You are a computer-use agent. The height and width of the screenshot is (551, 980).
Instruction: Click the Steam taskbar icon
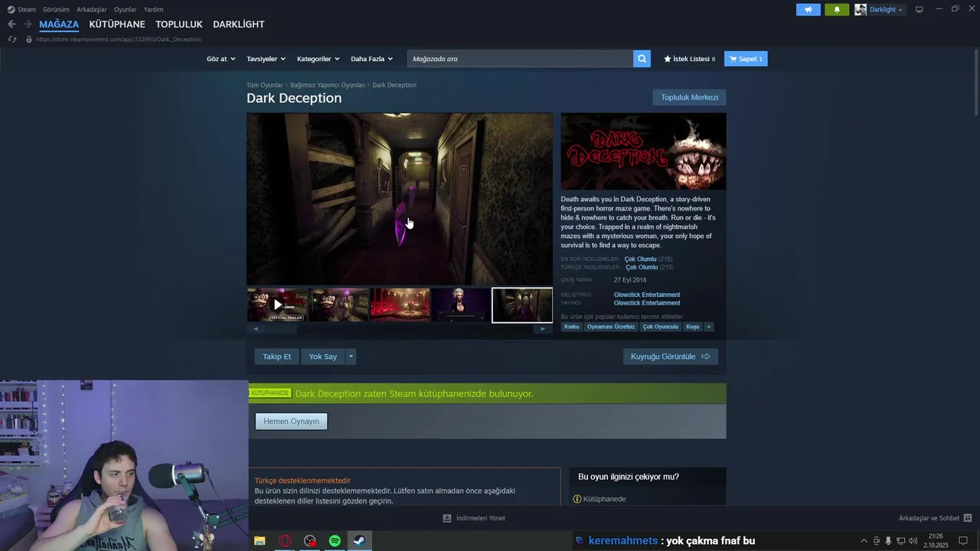[359, 540]
